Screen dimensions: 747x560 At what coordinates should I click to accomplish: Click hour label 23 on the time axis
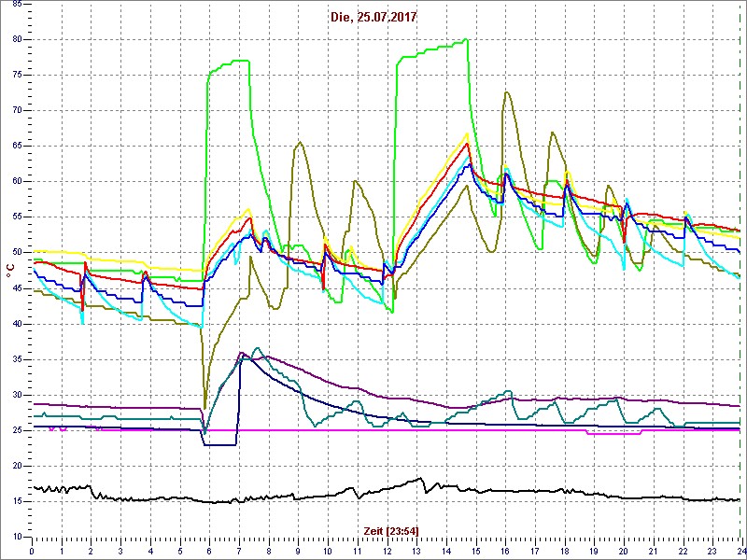[712, 551]
